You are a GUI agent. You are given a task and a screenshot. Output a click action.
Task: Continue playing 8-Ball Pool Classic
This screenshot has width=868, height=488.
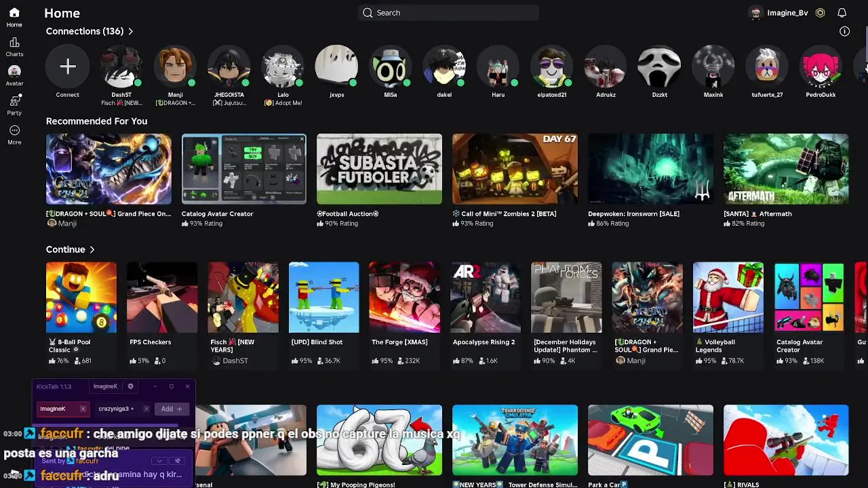pyautogui.click(x=81, y=298)
